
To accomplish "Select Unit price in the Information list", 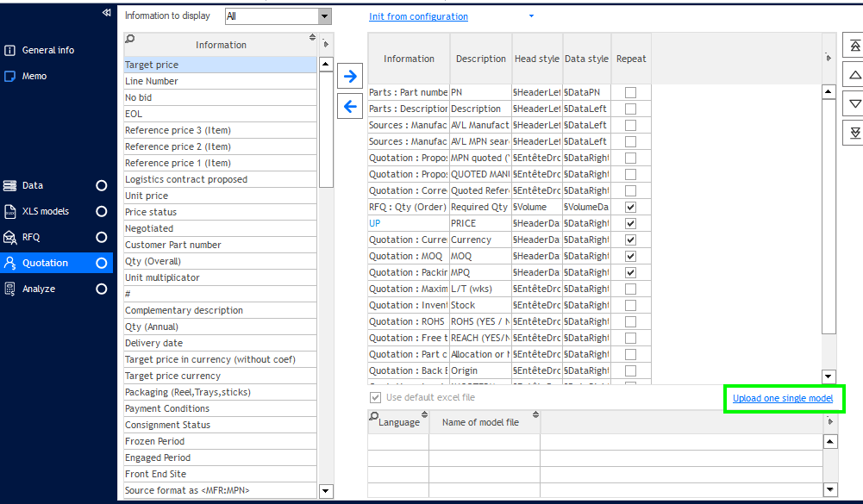I will (x=147, y=196).
